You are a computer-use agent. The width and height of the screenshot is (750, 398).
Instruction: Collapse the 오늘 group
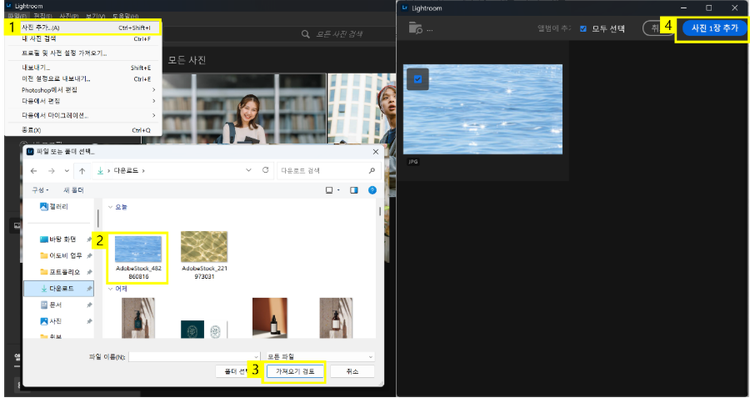click(x=110, y=207)
